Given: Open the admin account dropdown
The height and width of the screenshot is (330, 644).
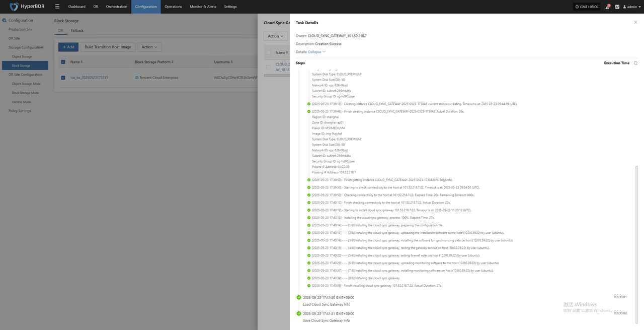Looking at the screenshot, I should coord(632,7).
